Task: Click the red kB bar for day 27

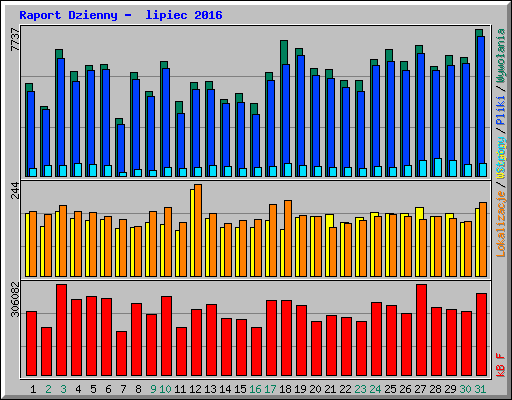Action: click(421, 330)
